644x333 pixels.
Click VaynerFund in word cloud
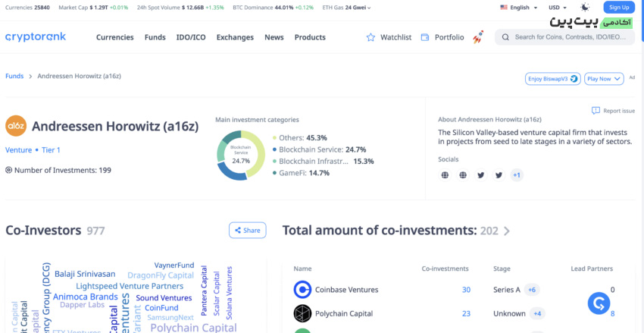pyautogui.click(x=174, y=265)
